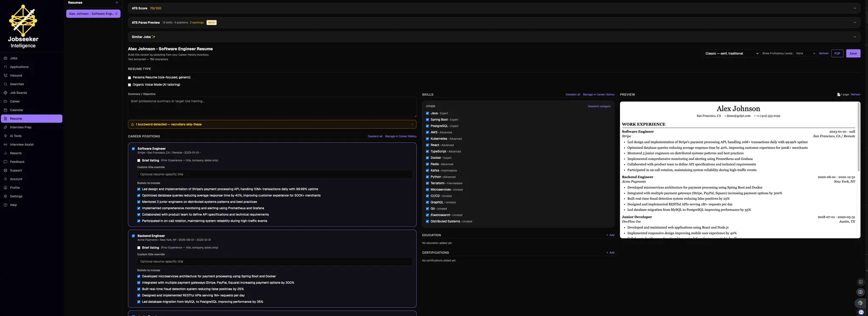868x316 pixels.
Task: Add a Certifications entry
Action: tap(610, 252)
